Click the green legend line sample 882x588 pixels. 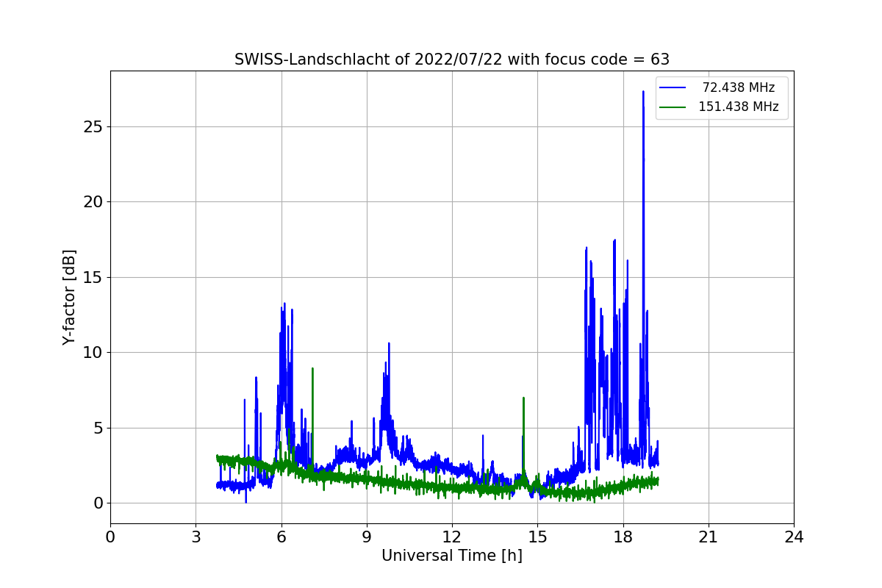click(x=673, y=107)
